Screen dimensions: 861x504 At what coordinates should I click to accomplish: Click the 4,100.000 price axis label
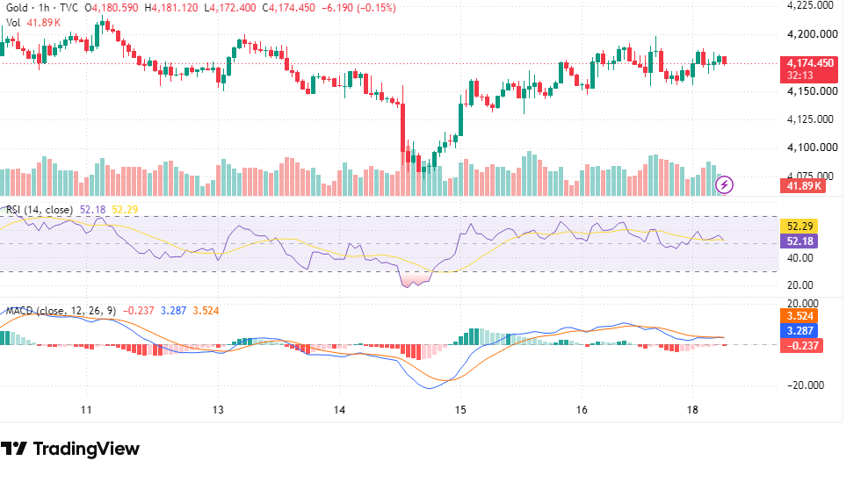812,148
